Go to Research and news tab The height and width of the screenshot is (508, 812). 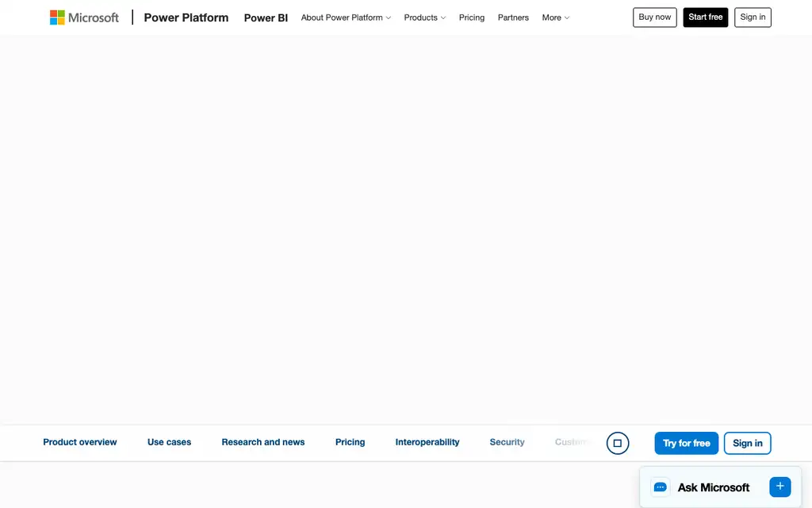[263, 442]
